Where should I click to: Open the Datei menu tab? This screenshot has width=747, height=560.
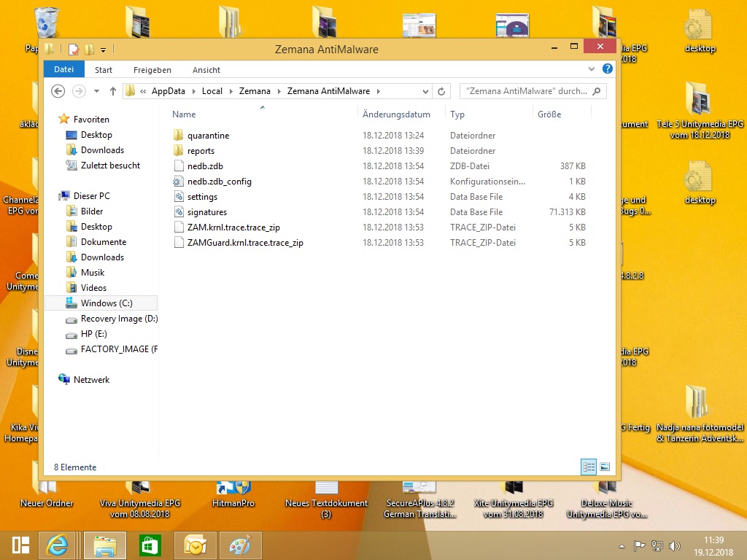click(x=64, y=69)
